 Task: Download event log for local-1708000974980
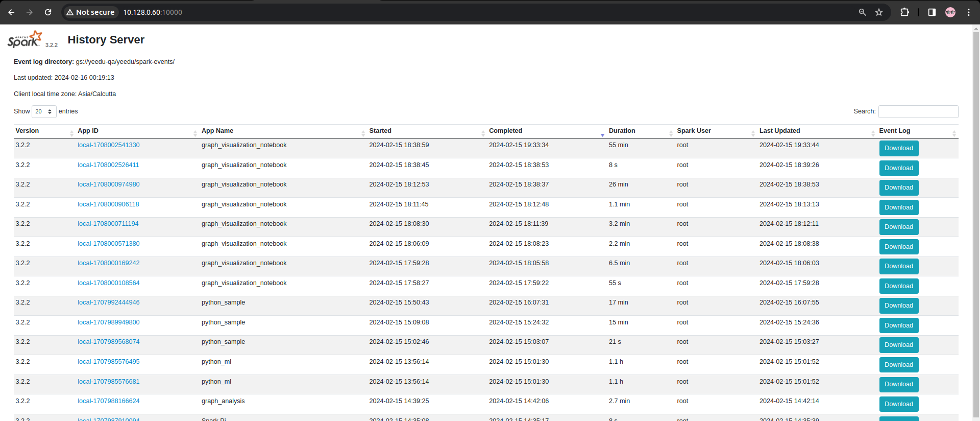899,188
